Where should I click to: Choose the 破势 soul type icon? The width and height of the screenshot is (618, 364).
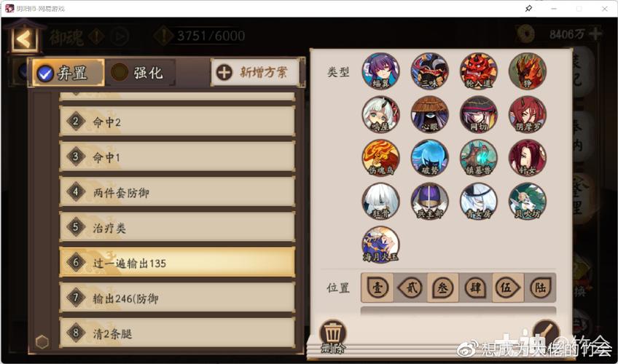(x=429, y=158)
